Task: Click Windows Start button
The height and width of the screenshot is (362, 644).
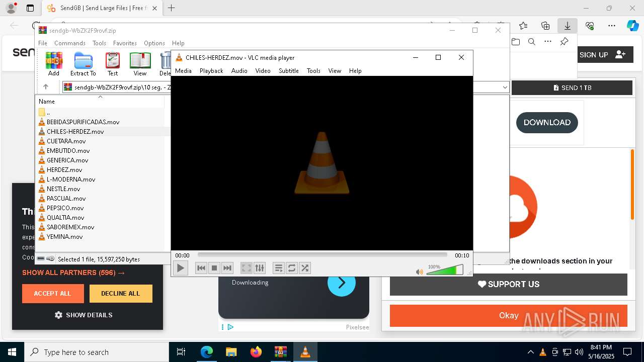Action: tap(12, 352)
